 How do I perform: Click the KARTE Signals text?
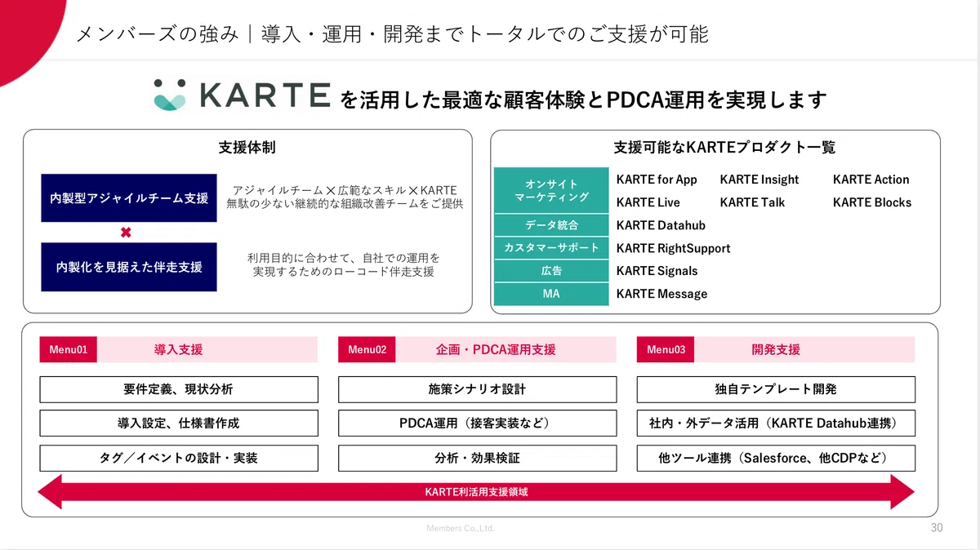click(657, 271)
